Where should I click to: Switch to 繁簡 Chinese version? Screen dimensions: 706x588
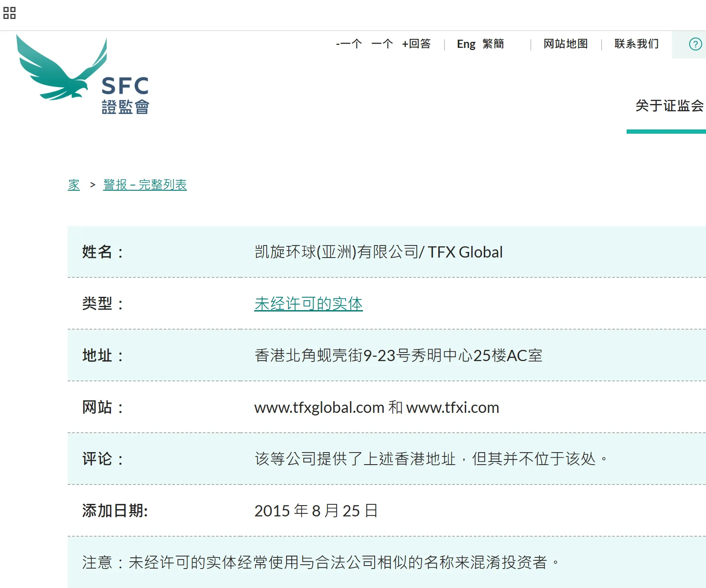click(493, 44)
